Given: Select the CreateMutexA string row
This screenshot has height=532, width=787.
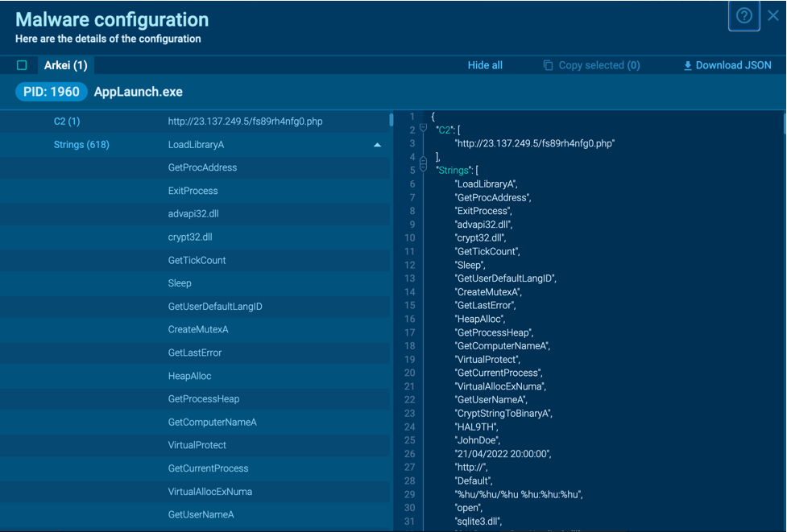Looking at the screenshot, I should [x=198, y=329].
